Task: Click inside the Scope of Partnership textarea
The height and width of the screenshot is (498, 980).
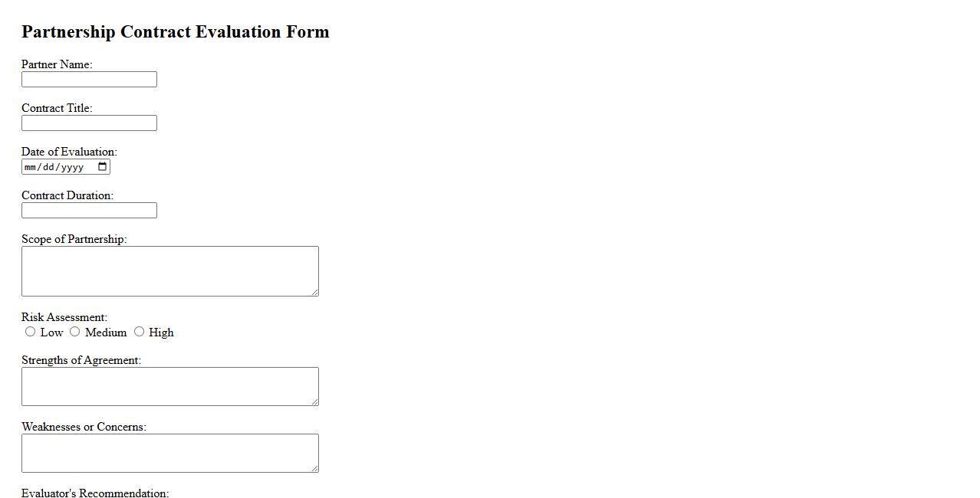Action: (x=169, y=271)
